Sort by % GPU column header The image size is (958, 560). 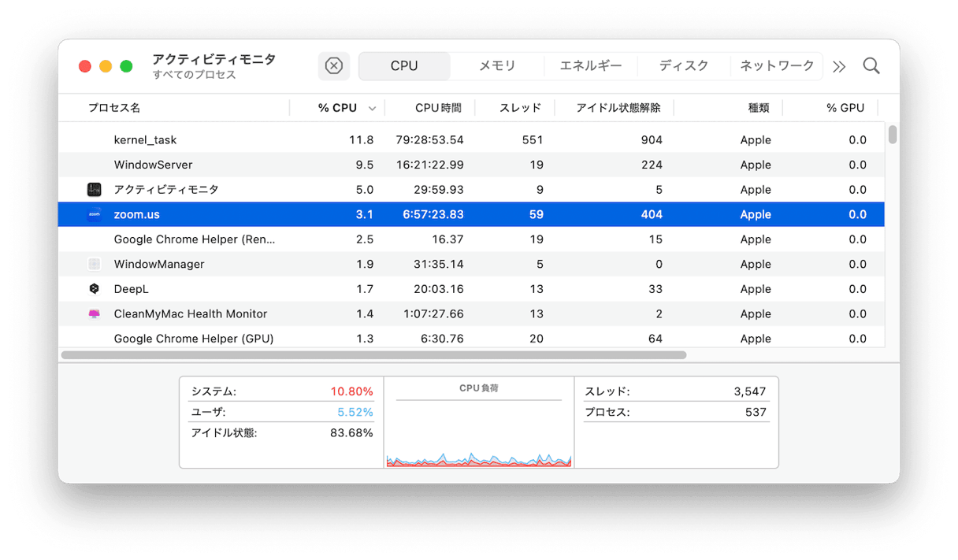pyautogui.click(x=845, y=108)
